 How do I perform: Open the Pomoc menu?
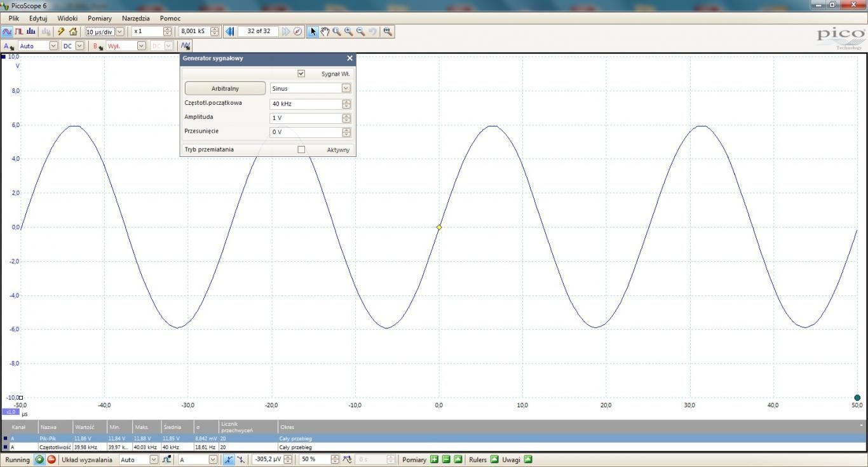tap(170, 18)
